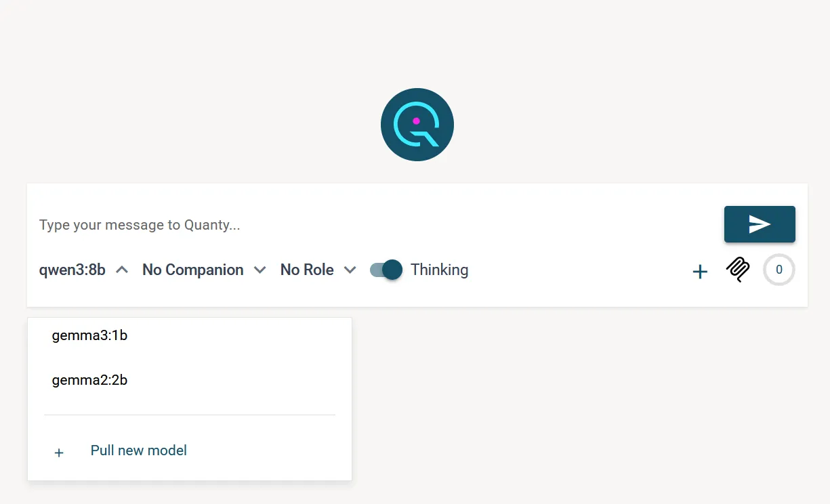Click the chevron arrow beside No Companion
The height and width of the screenshot is (504, 830).
(260, 270)
